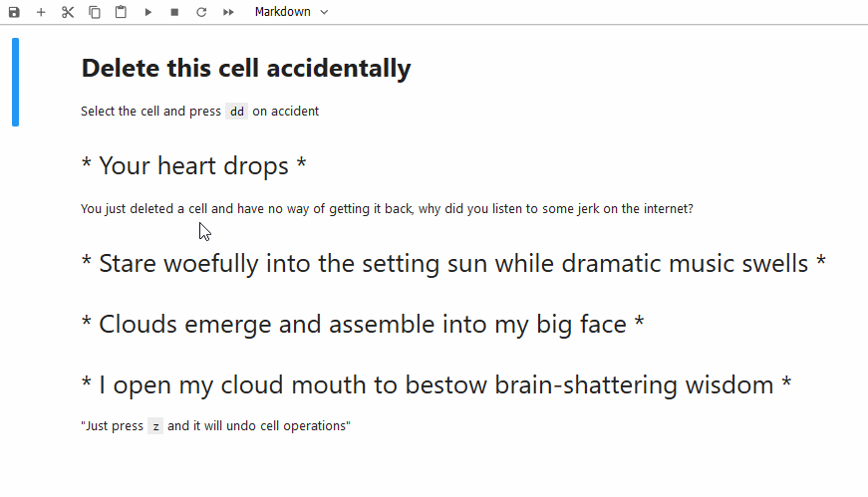
Task: Copy the selected cell from the toolbar
Action: click(x=95, y=12)
